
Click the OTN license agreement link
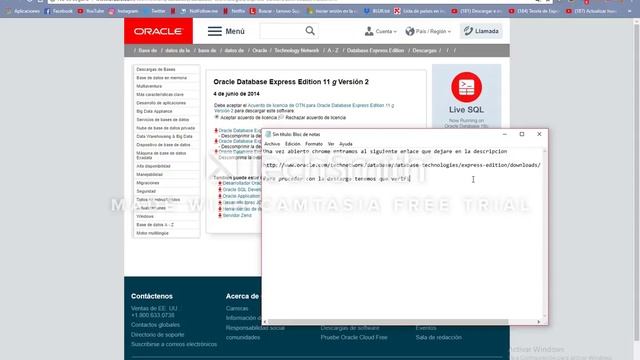(x=304, y=108)
